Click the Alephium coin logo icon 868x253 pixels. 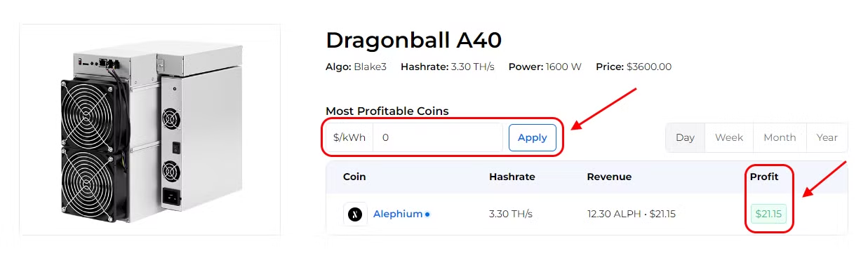tap(355, 214)
